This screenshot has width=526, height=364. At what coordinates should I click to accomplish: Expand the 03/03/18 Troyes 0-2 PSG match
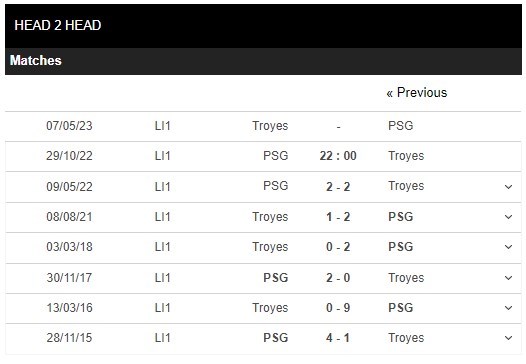(508, 247)
